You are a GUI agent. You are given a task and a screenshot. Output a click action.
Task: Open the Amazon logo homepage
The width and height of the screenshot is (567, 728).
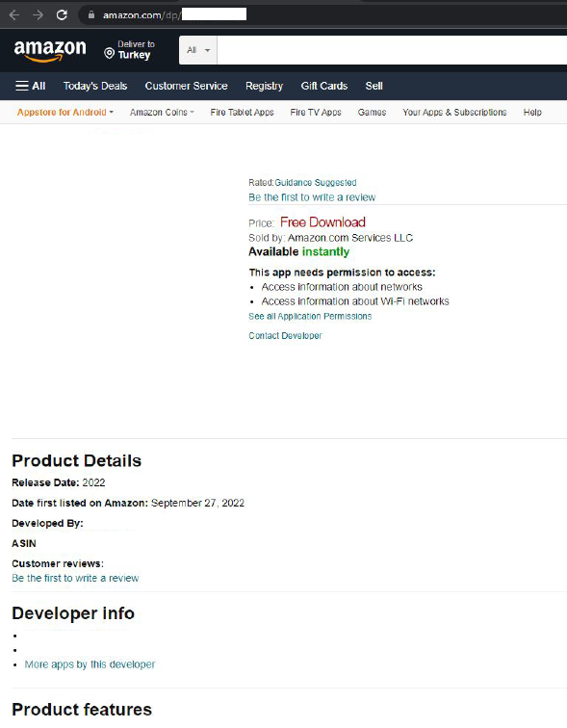coord(50,51)
